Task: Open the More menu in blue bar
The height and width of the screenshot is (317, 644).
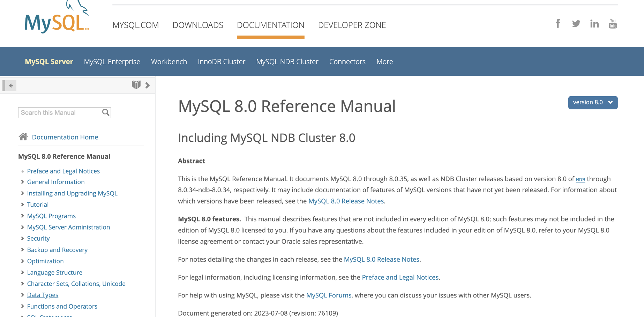Action: 385,62
